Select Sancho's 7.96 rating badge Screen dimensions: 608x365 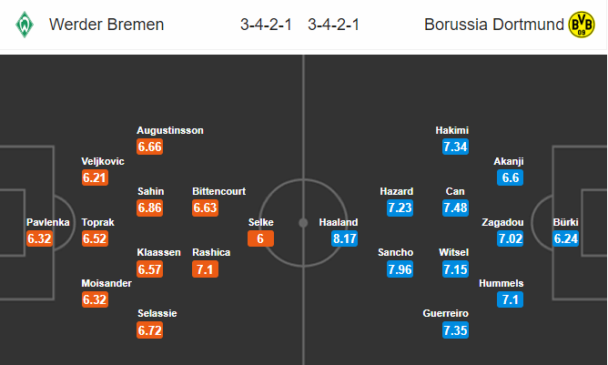[x=400, y=269]
